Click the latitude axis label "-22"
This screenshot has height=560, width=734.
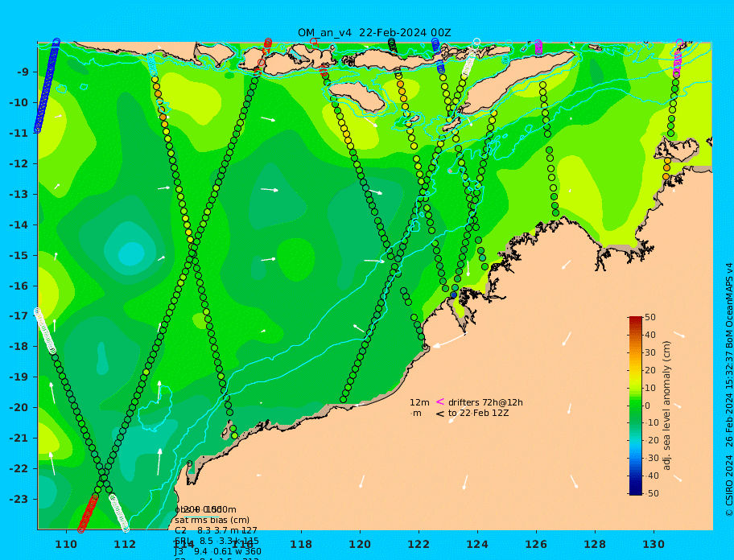(19, 469)
